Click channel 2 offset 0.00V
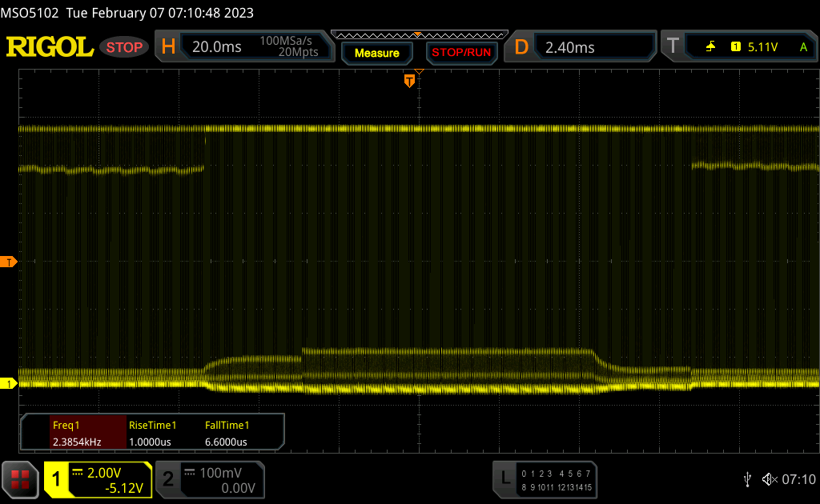The image size is (820, 504). pyautogui.click(x=238, y=488)
